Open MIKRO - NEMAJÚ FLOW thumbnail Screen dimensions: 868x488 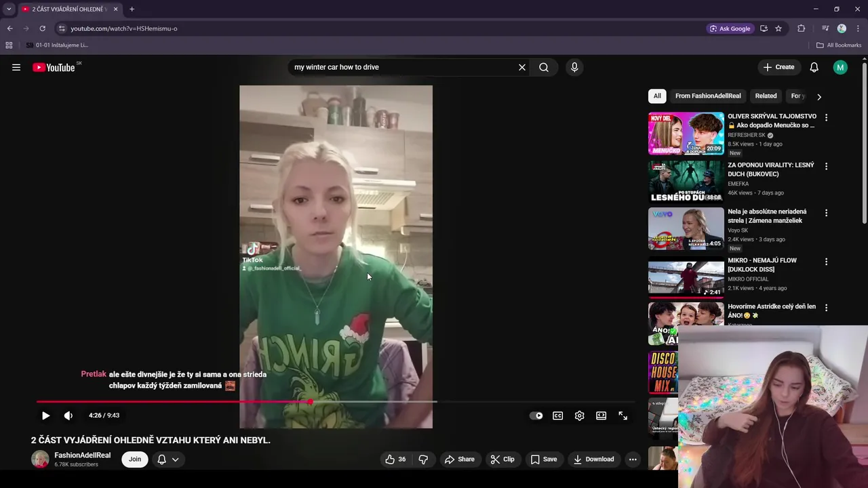pyautogui.click(x=686, y=278)
